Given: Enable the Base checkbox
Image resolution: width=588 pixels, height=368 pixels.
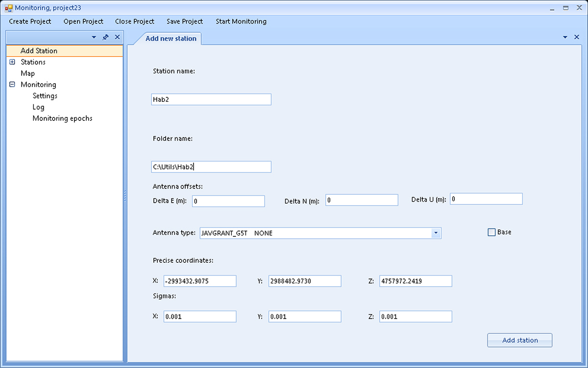Looking at the screenshot, I should click(x=491, y=232).
